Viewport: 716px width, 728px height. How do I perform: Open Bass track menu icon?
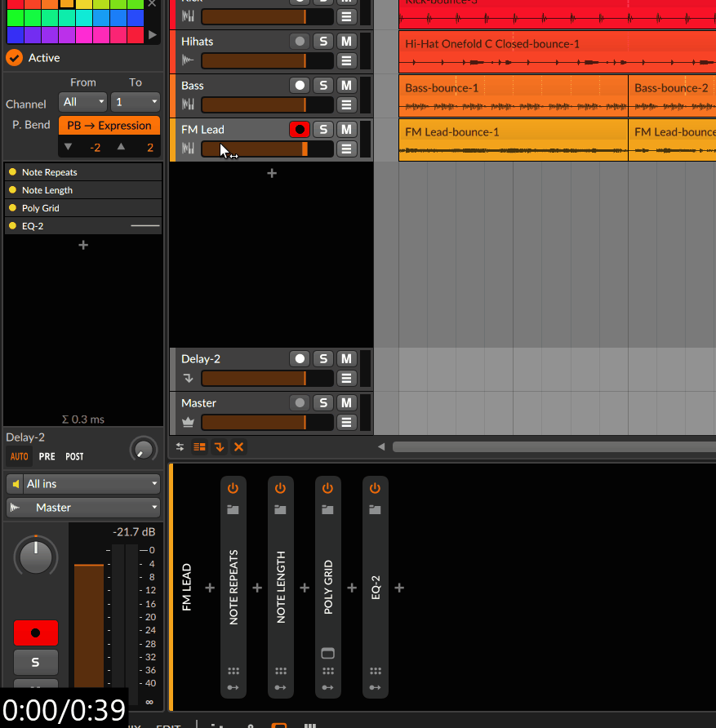pyautogui.click(x=346, y=105)
